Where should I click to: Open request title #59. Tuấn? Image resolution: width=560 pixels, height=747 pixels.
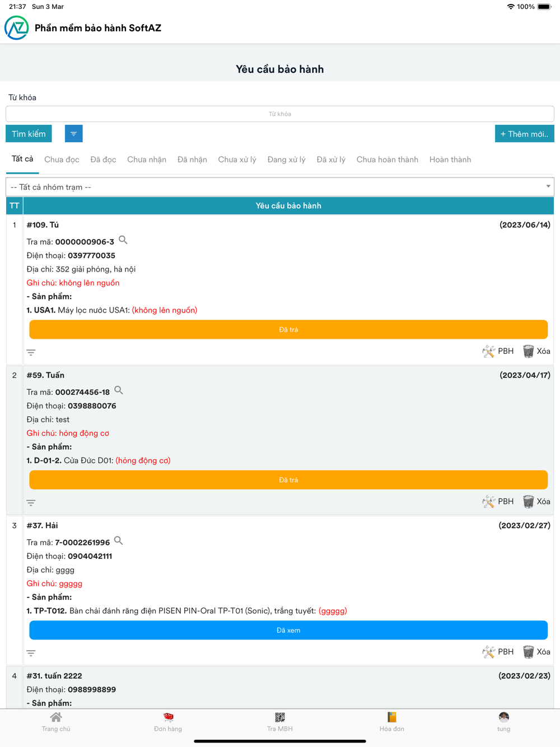coord(45,375)
